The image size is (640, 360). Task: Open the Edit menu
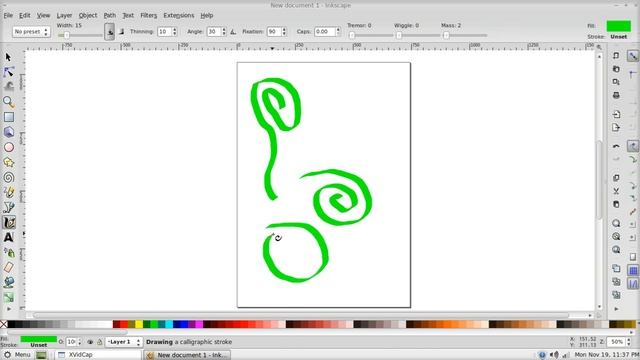[x=24, y=16]
